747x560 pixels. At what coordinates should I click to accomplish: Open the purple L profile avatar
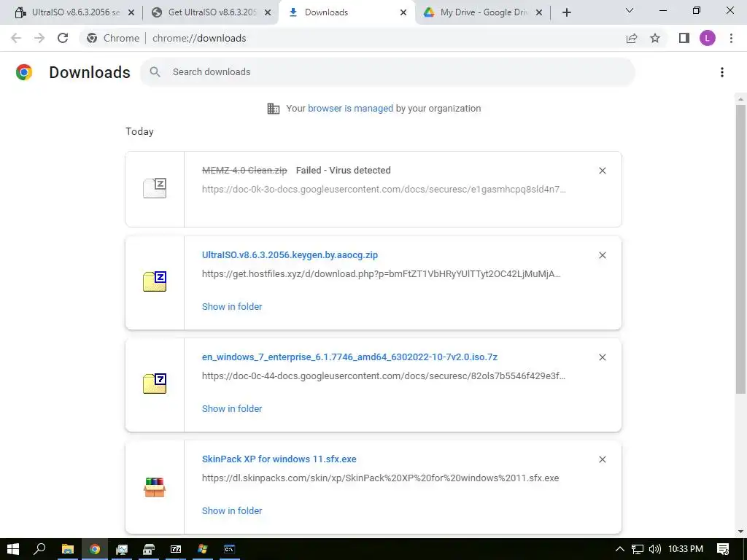(x=708, y=38)
